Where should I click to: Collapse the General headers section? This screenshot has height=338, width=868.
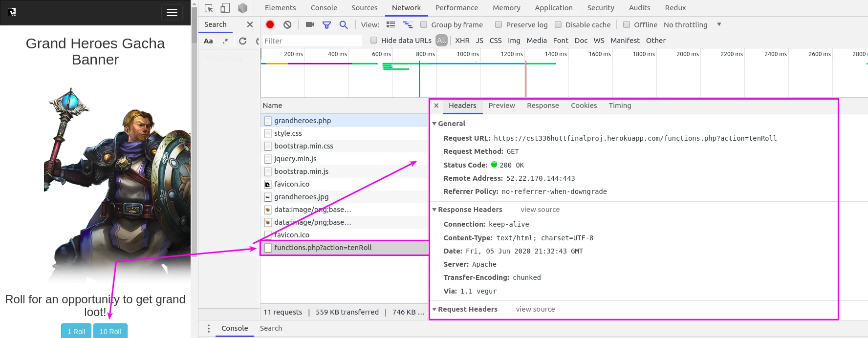coord(434,124)
